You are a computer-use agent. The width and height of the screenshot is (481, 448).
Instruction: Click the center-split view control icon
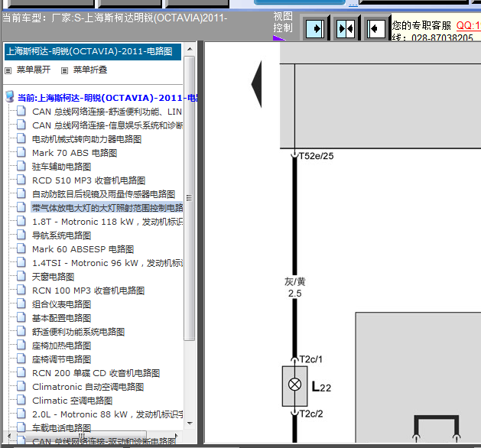(346, 29)
